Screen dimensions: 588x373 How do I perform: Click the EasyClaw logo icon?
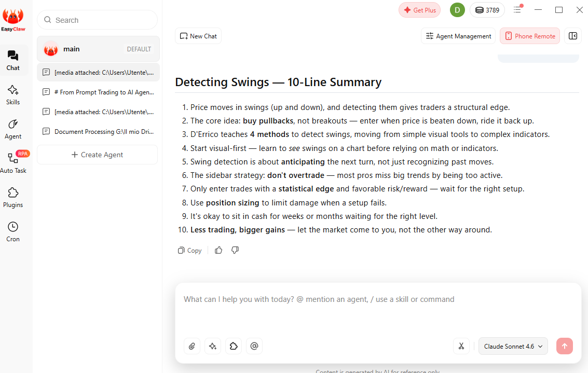coord(13,20)
